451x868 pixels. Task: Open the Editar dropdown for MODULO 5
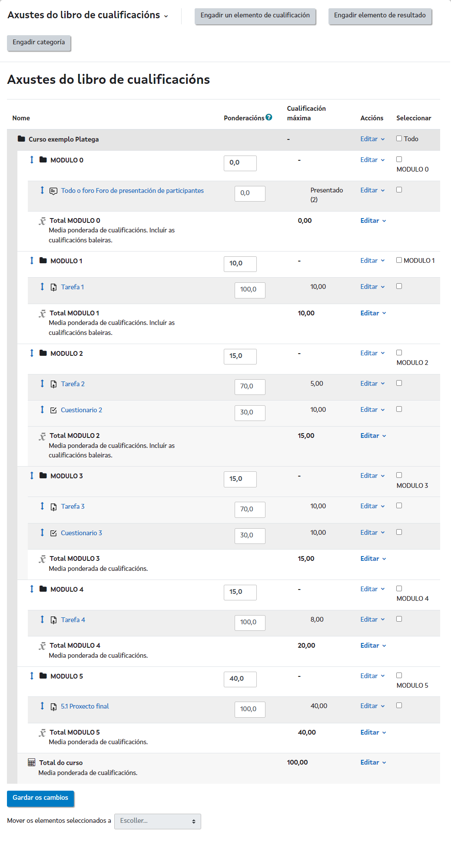372,676
